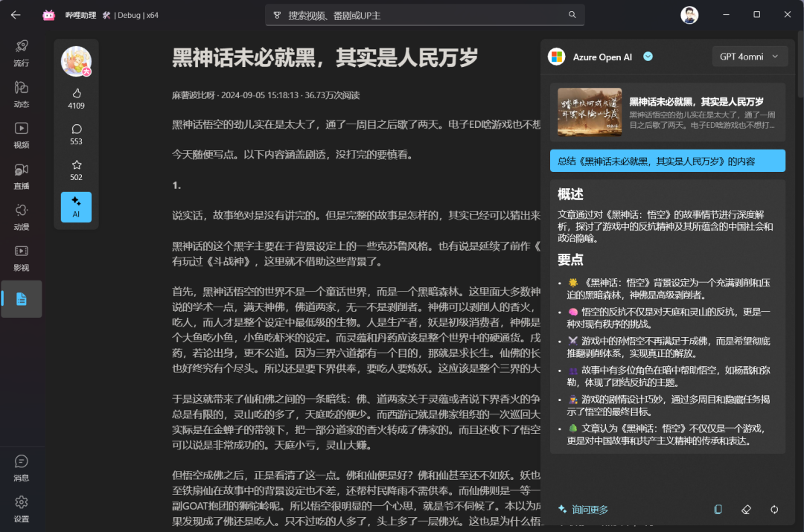Click the back arrow button
The image size is (804, 532).
click(16, 15)
